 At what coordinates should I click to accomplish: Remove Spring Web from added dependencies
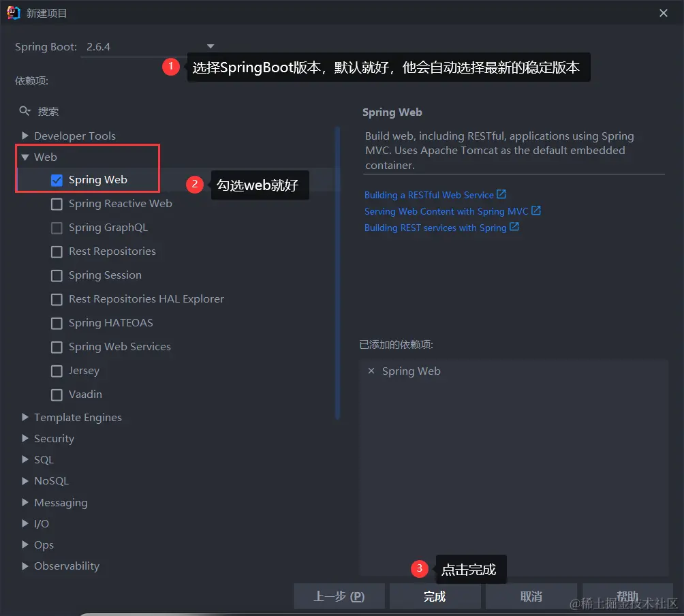coord(371,371)
